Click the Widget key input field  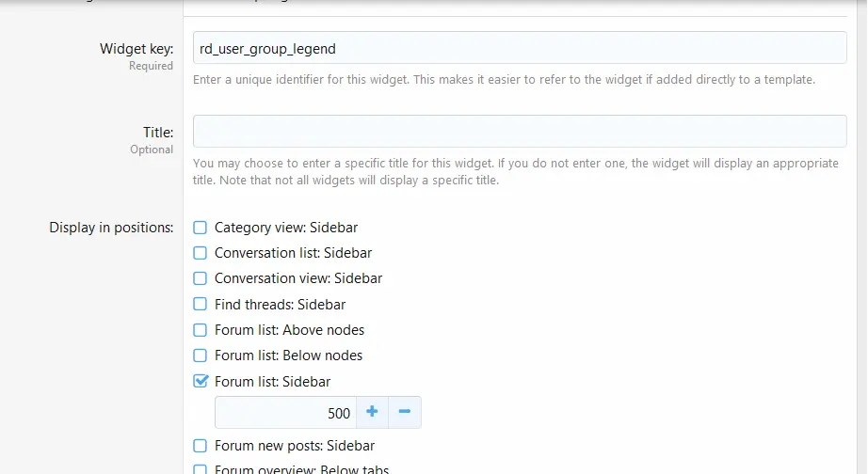coord(520,48)
